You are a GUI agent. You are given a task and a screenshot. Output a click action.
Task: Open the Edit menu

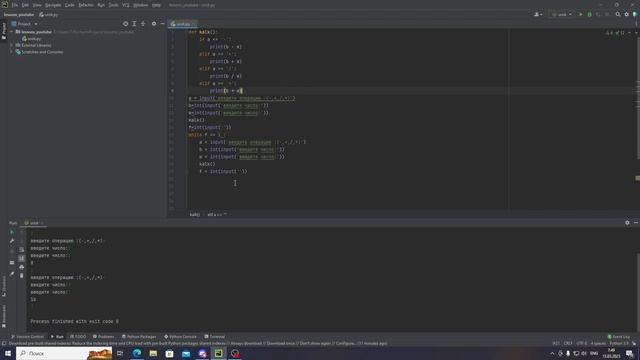click(x=25, y=5)
